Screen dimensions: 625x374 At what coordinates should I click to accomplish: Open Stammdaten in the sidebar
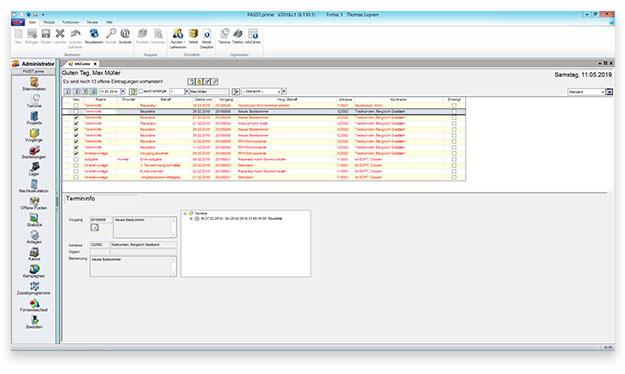tap(34, 85)
